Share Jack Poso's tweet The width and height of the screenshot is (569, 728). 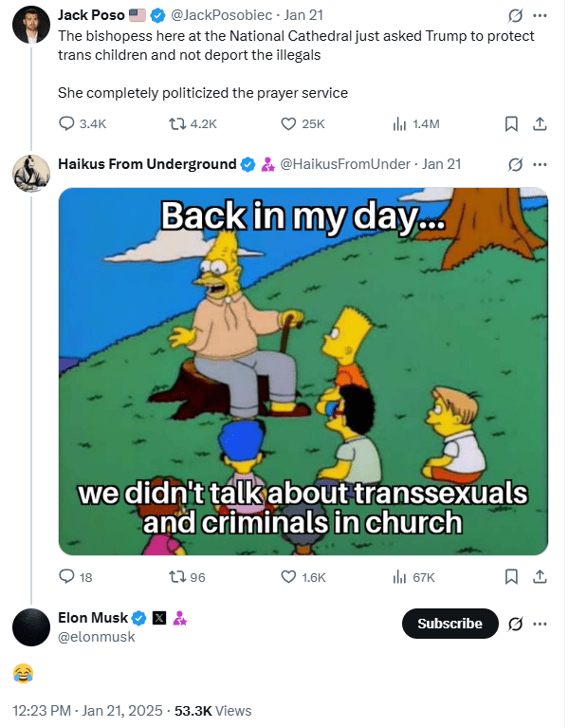coord(540,123)
